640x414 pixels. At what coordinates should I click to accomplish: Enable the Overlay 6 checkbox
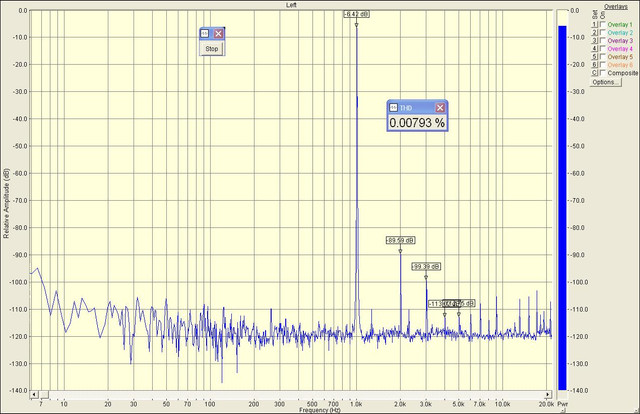(602, 65)
